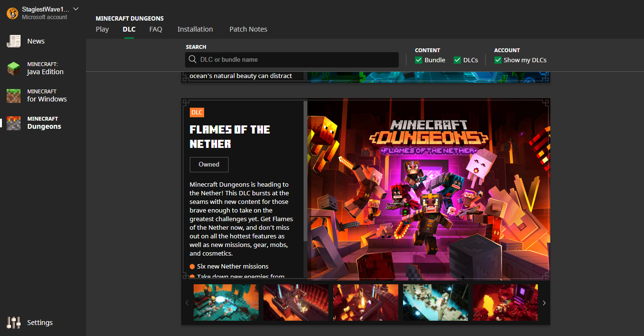Show previous screenshots with left arrow
The image size is (644, 336).
187,302
